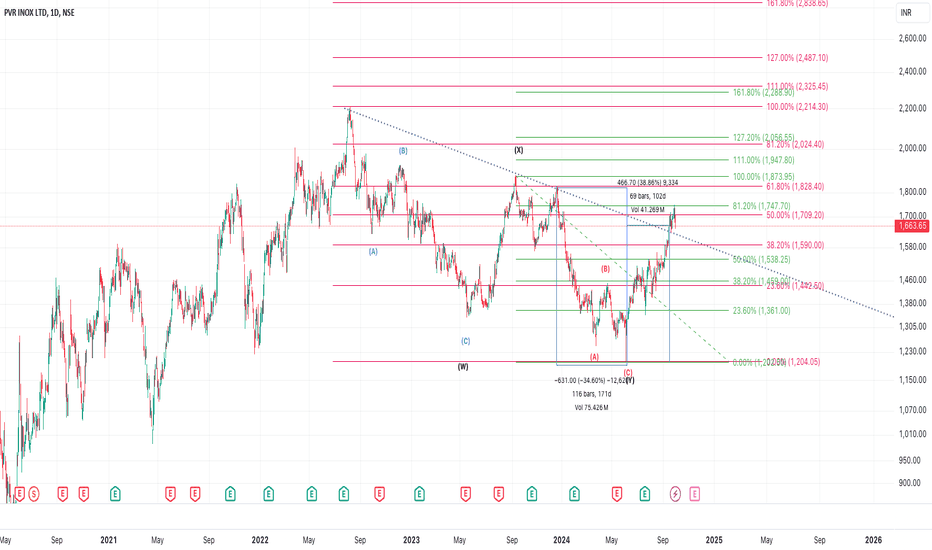Select the current price tag 1,663.65
932x550 pixels.
pos(912,226)
